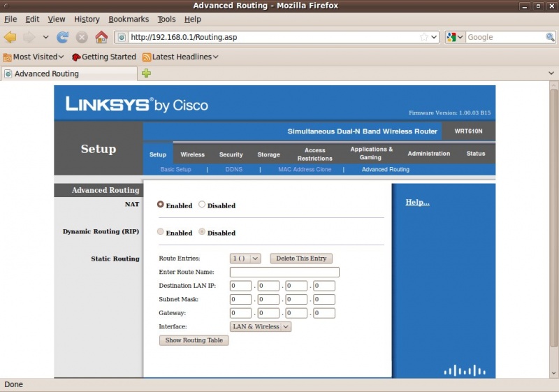Click the search magnifier icon
559x392 pixels.
point(550,37)
